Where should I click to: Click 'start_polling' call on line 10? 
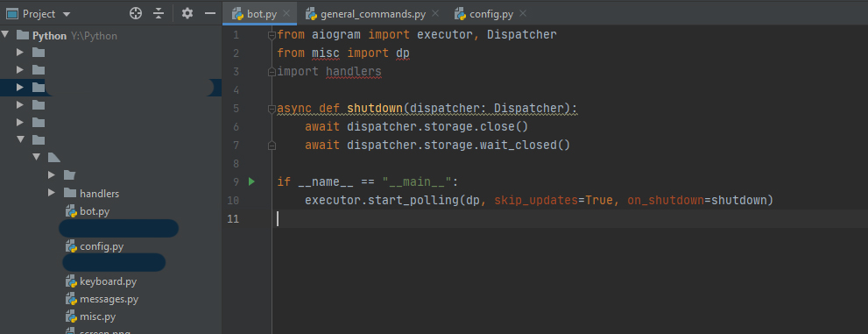tap(413, 200)
